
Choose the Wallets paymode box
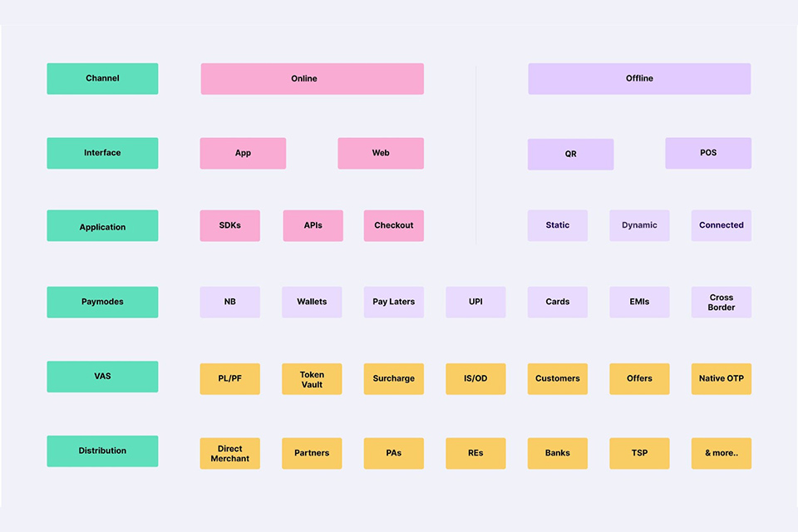[x=312, y=302]
